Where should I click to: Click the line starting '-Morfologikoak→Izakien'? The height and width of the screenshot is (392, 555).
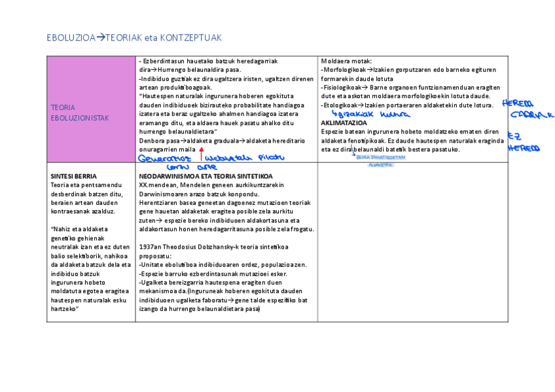click(408, 70)
